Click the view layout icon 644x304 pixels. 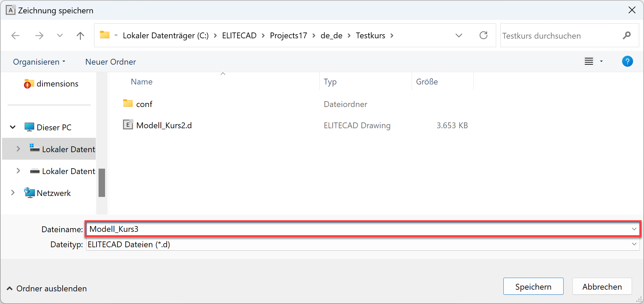click(589, 62)
